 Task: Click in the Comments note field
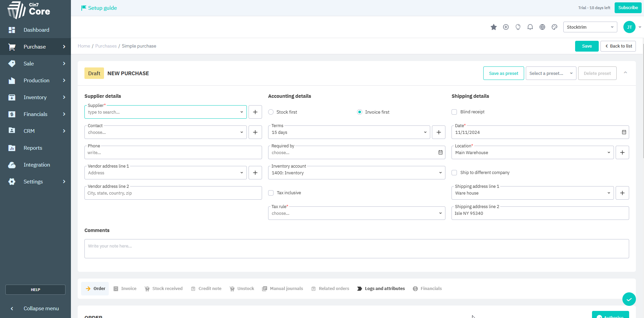coord(356,249)
